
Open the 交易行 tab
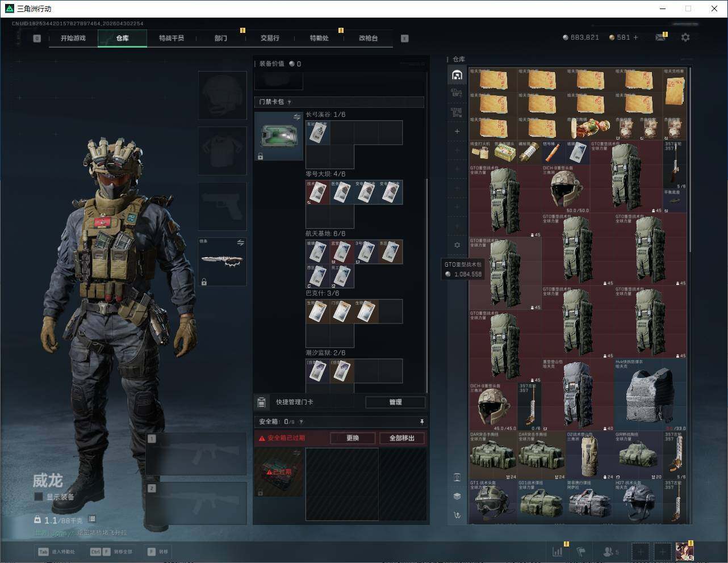(270, 38)
